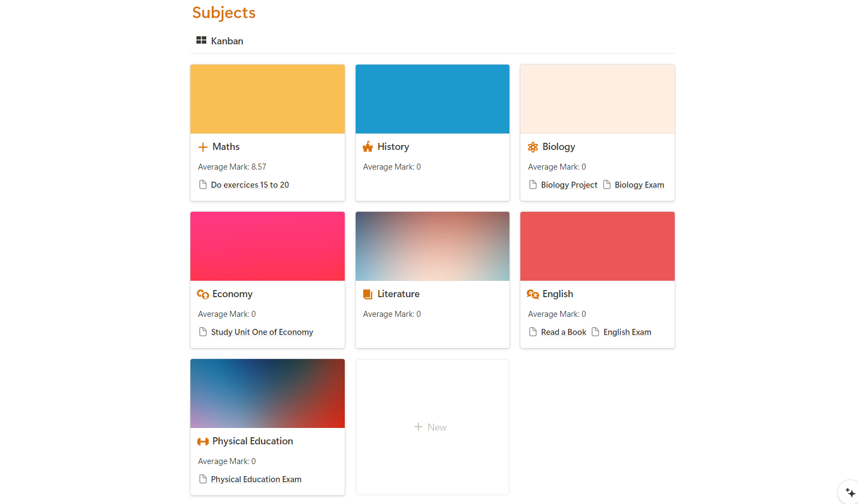Open the Biology Exam page link
This screenshot has height=504, width=858.
639,185
